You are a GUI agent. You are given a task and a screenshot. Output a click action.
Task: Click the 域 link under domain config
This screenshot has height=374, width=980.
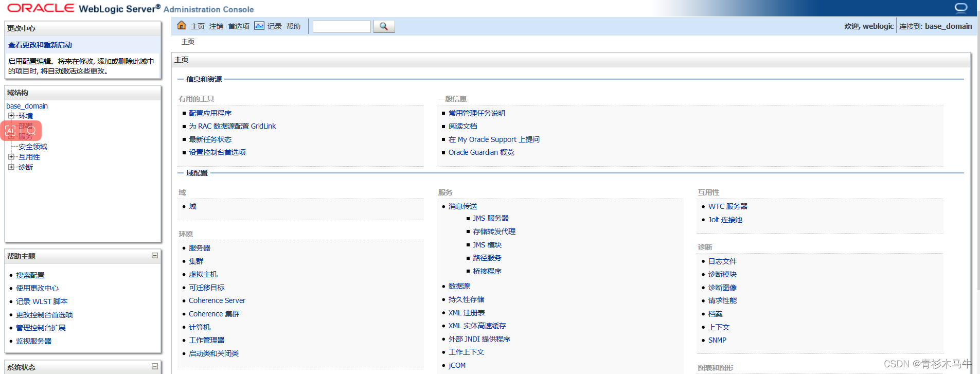pyautogui.click(x=192, y=206)
